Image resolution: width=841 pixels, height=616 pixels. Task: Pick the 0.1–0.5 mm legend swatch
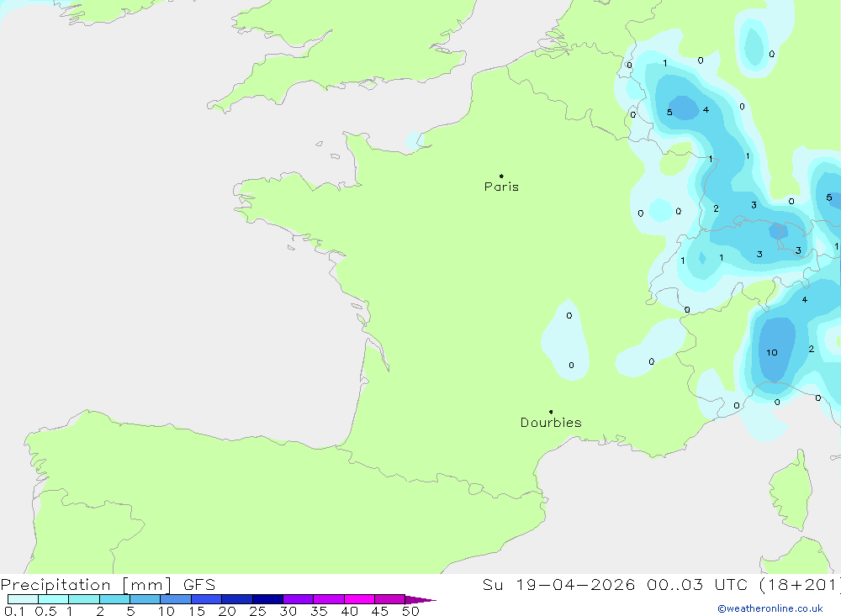23,599
